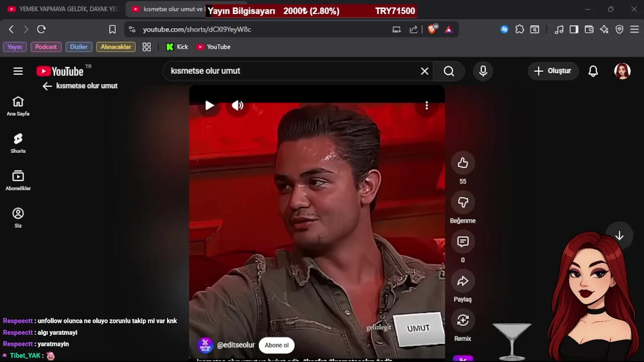
Task: Open the browser media control music icon
Action: pos(559,30)
